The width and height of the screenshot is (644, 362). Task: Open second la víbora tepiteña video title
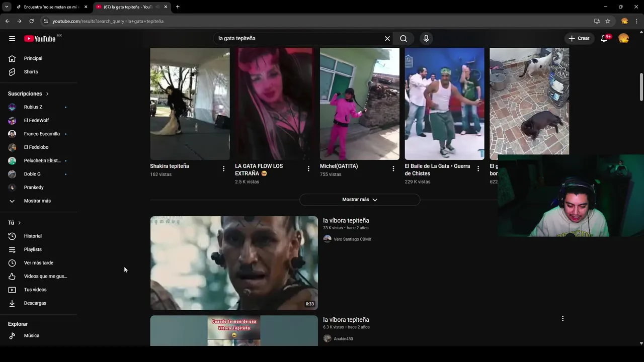[346, 320]
